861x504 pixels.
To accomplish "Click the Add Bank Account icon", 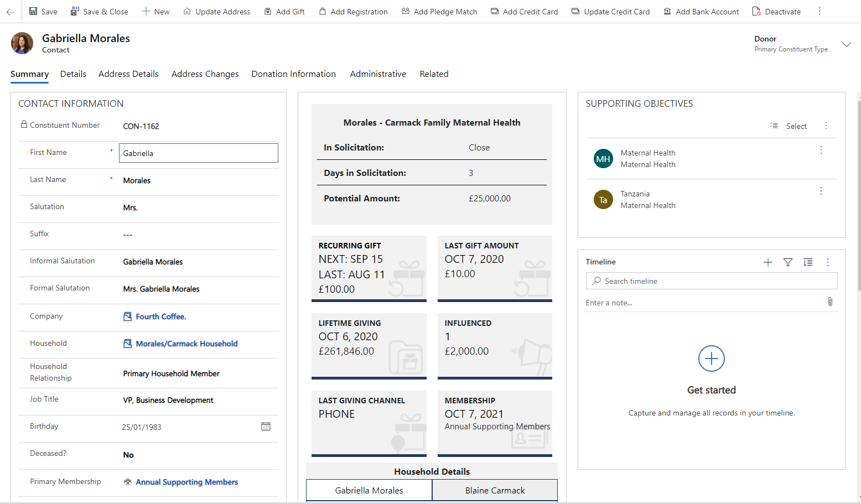I will click(x=668, y=11).
